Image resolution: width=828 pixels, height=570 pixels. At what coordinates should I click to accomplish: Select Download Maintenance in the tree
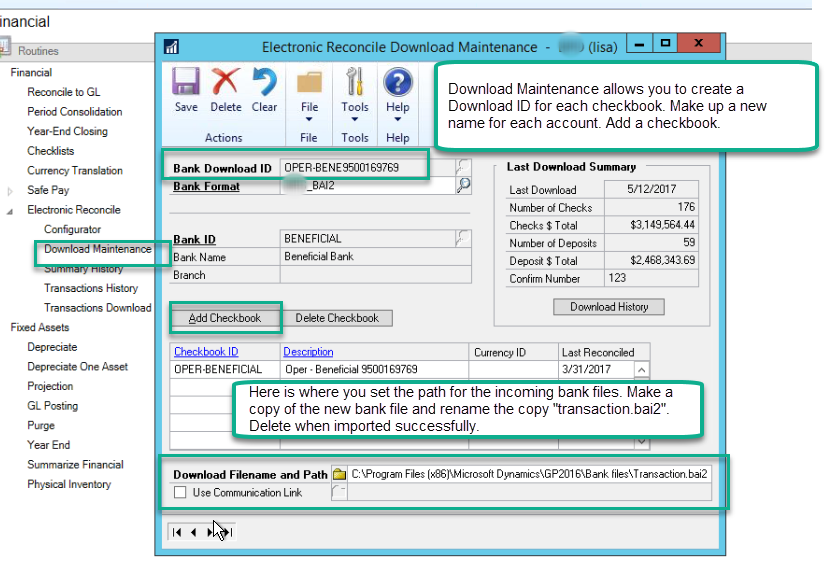(98, 249)
